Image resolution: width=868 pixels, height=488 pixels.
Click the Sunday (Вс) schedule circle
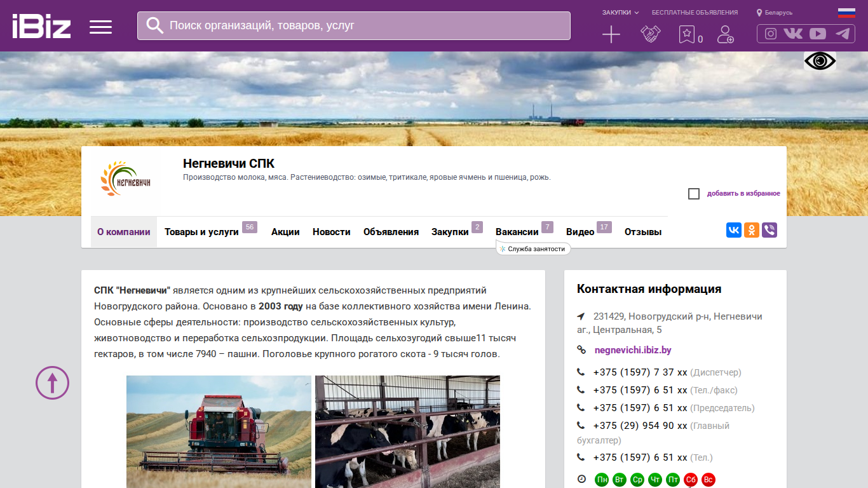709,480
